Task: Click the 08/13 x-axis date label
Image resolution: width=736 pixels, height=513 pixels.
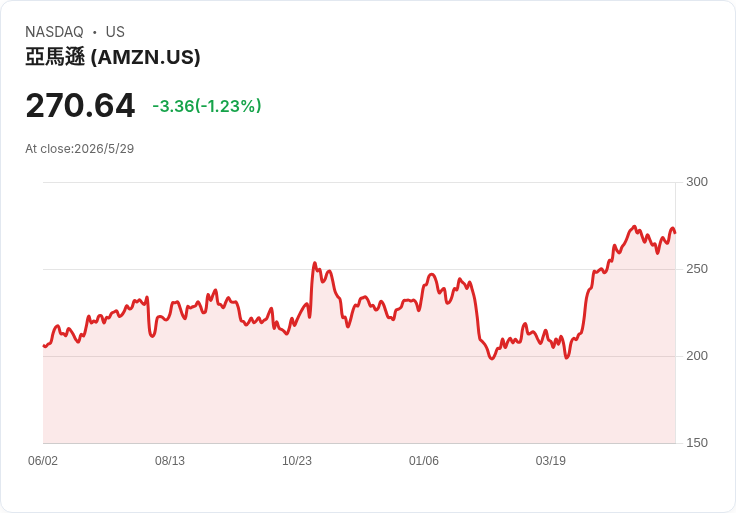Action: tap(170, 460)
